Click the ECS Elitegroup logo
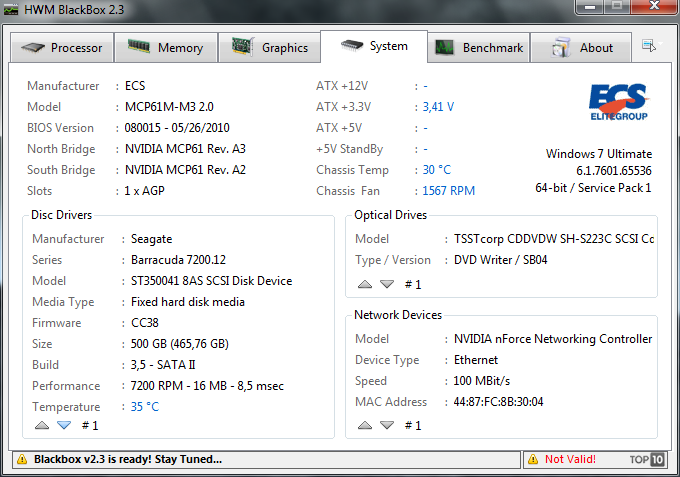Screen dimensions: 680x477 [619, 102]
